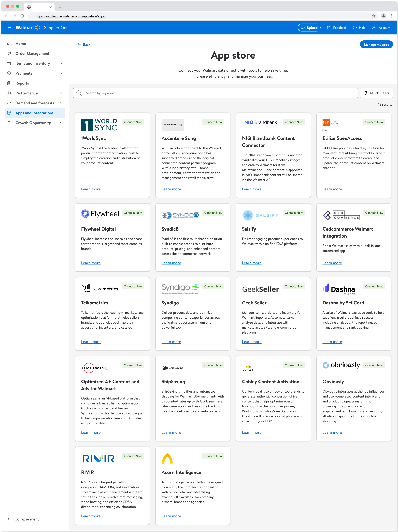Screen dimensions: 398x532
Task: Click the Walmart Supplier One logo
Action: 42,28
